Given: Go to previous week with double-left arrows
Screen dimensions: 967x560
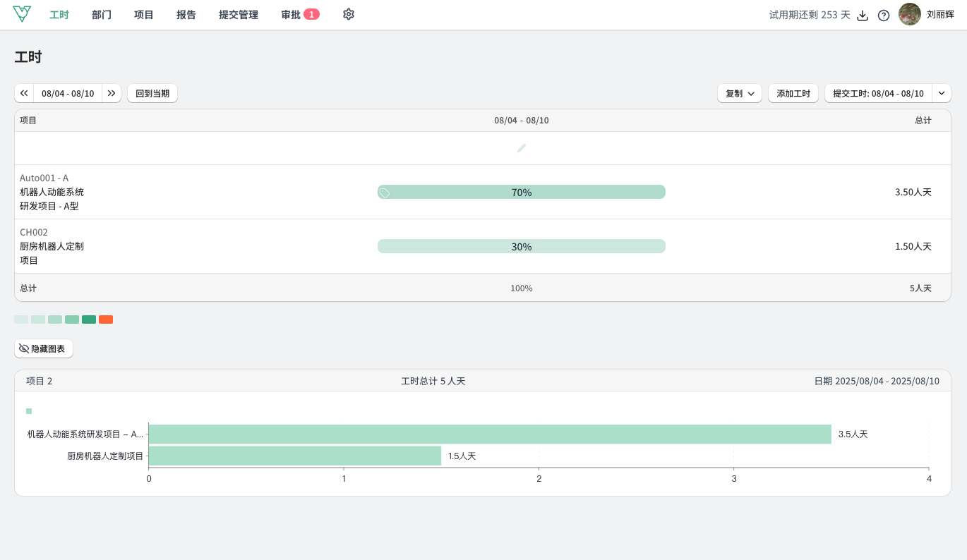Looking at the screenshot, I should tap(24, 93).
